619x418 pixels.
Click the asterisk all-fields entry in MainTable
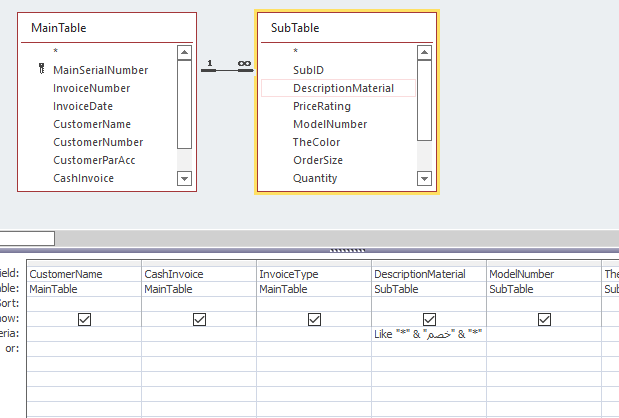pyautogui.click(x=56, y=51)
